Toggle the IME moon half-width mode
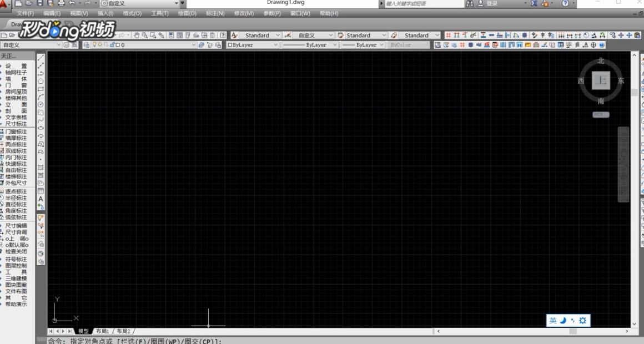644x344 pixels. point(563,320)
